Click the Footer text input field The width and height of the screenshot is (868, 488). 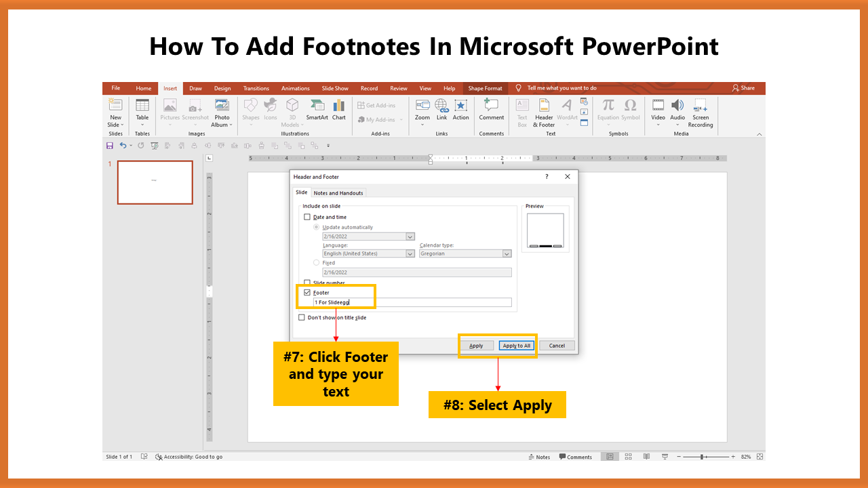(412, 302)
